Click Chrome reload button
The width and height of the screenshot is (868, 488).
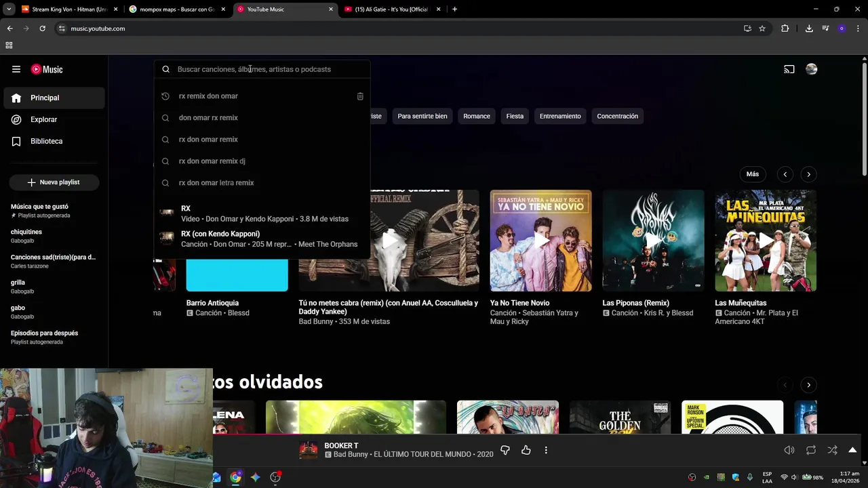pos(42,28)
